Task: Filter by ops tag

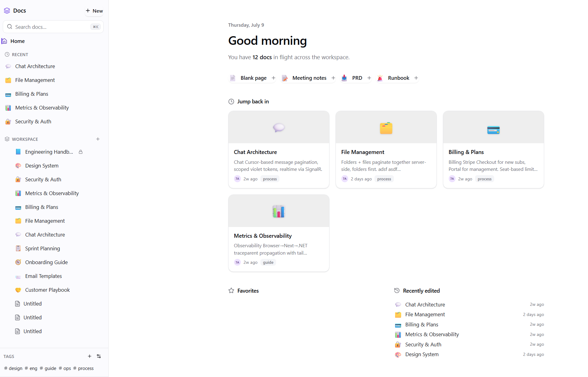Action: click(x=65, y=368)
